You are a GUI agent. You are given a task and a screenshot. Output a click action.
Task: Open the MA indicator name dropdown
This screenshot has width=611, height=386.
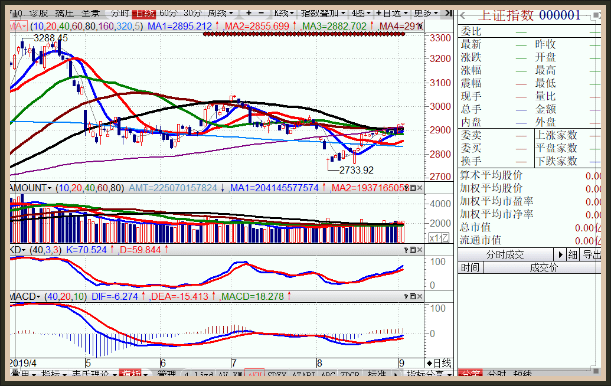pyautogui.click(x=18, y=26)
